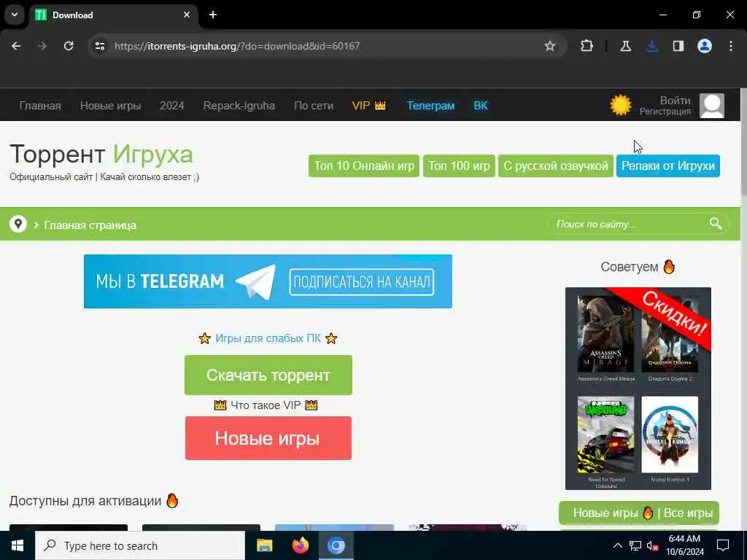Show hidden system tray icons
Screen dimensions: 747x560
(617, 545)
